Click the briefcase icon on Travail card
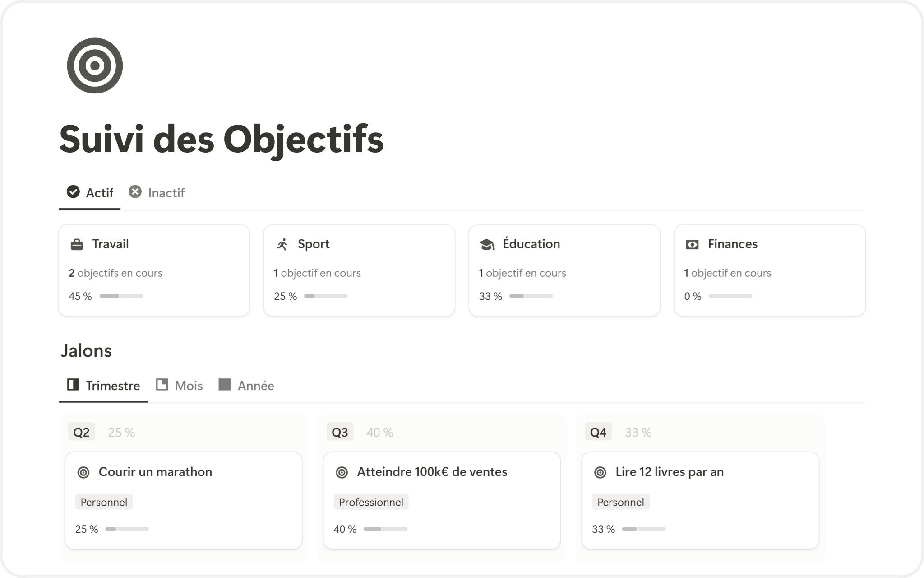 pos(77,245)
